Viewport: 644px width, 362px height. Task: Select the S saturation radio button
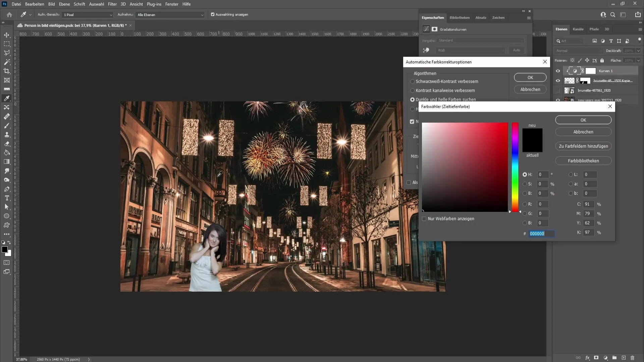(x=525, y=184)
